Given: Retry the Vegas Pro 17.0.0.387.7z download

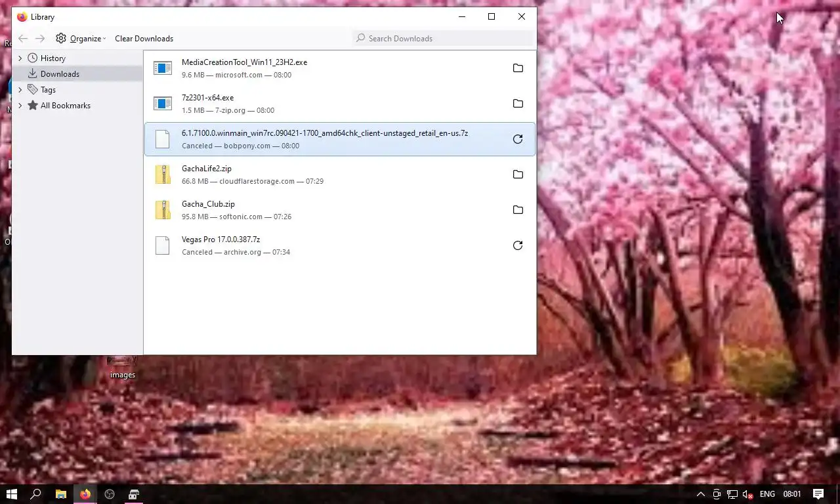Looking at the screenshot, I should [x=518, y=245].
